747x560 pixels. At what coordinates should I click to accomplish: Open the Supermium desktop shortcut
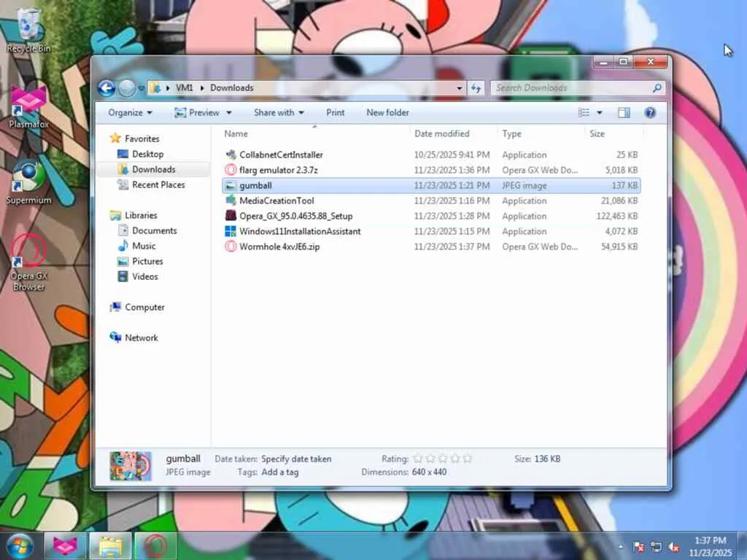point(28,183)
